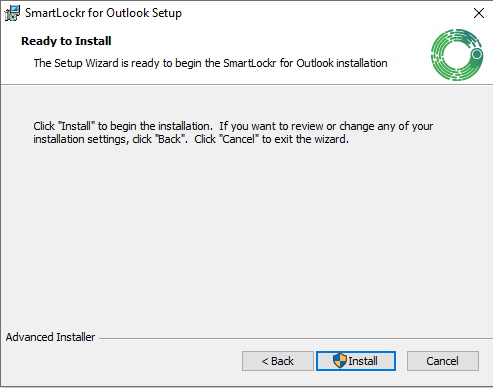Click the less-than arrow on the Back button
Screen dimensions: 493x388
coord(265,361)
